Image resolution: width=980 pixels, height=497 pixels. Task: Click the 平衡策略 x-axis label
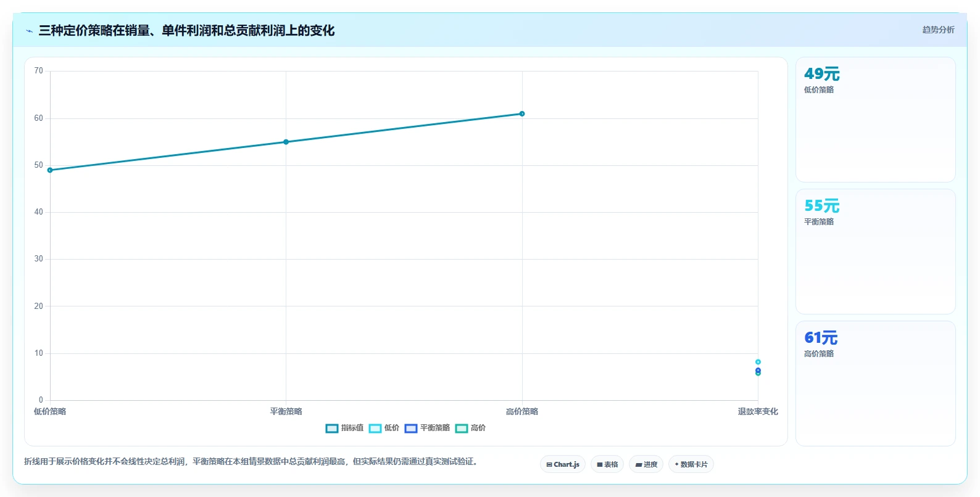point(286,411)
